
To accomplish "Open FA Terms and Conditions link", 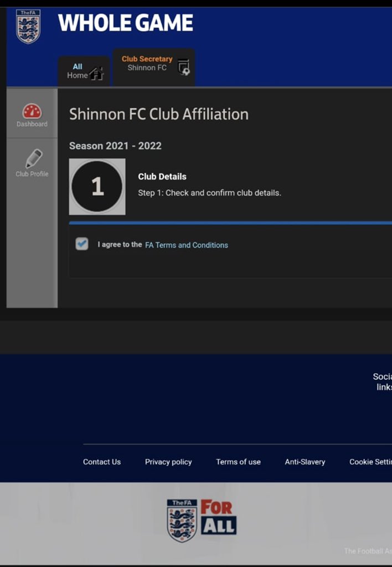I will 187,245.
